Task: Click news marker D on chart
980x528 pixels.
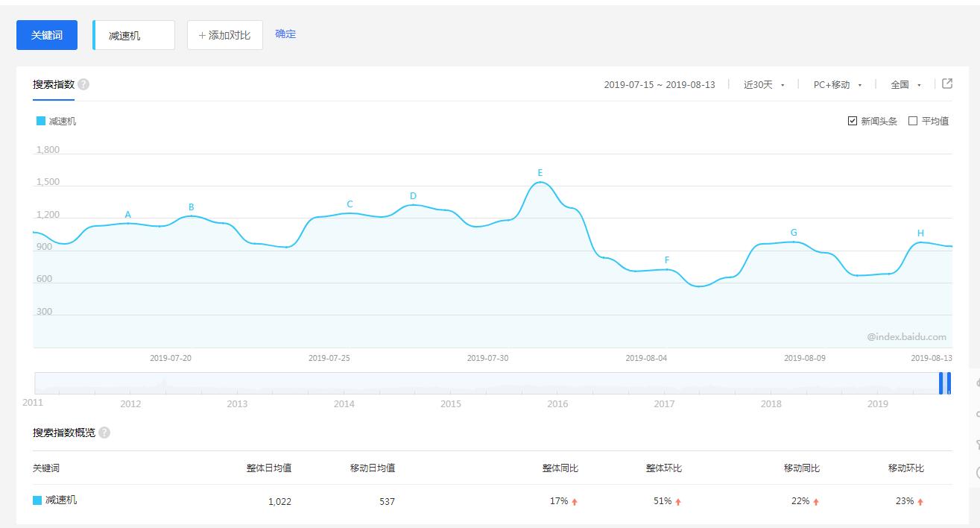Action: pos(413,197)
